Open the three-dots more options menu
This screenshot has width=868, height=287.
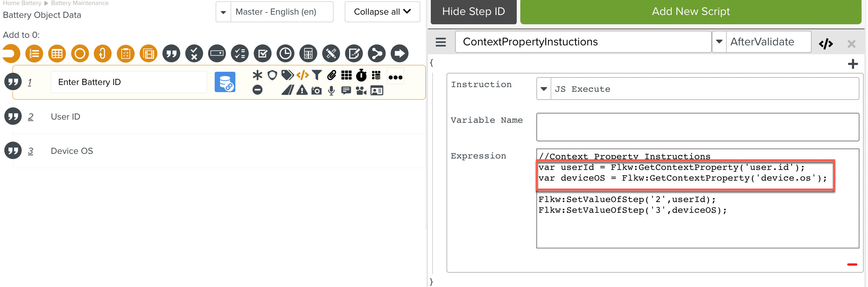pos(395,77)
